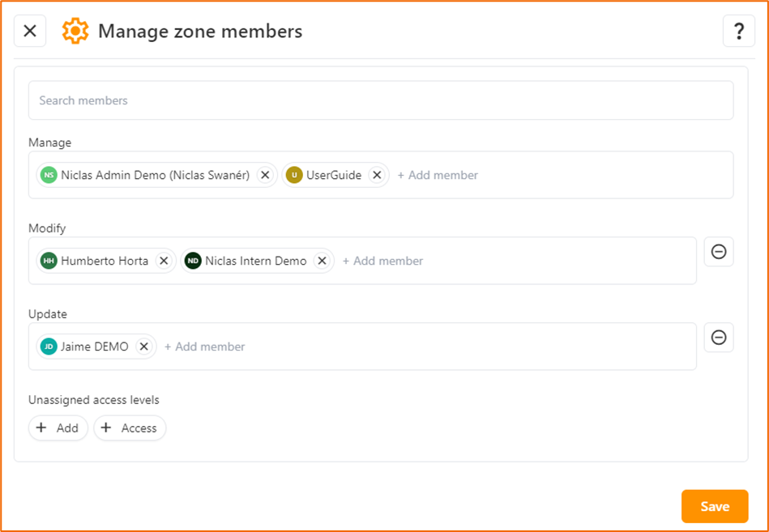The image size is (769, 532).
Task: Click the ND avatar for Niclas Intern Demo
Action: pyautogui.click(x=193, y=261)
